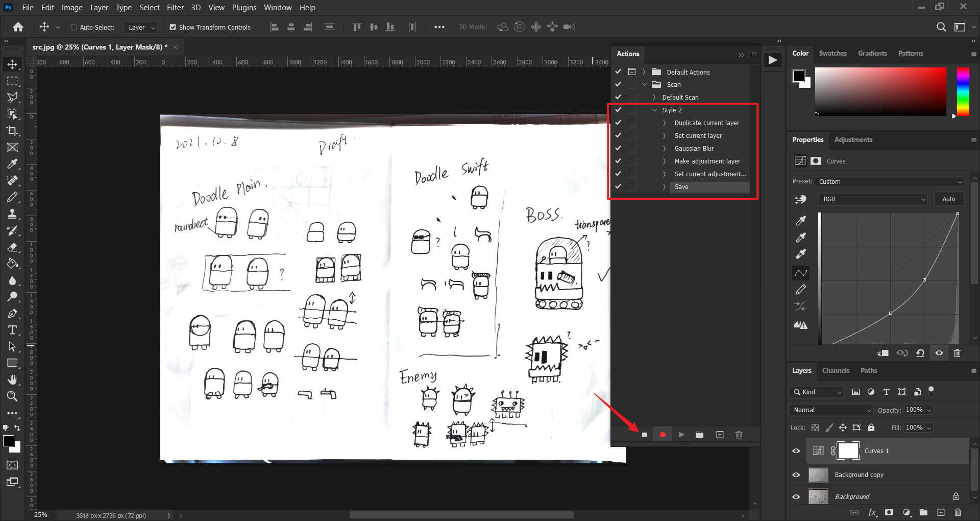Uncheck Show Transform Controls
The height and width of the screenshot is (521, 980).
[x=173, y=27]
